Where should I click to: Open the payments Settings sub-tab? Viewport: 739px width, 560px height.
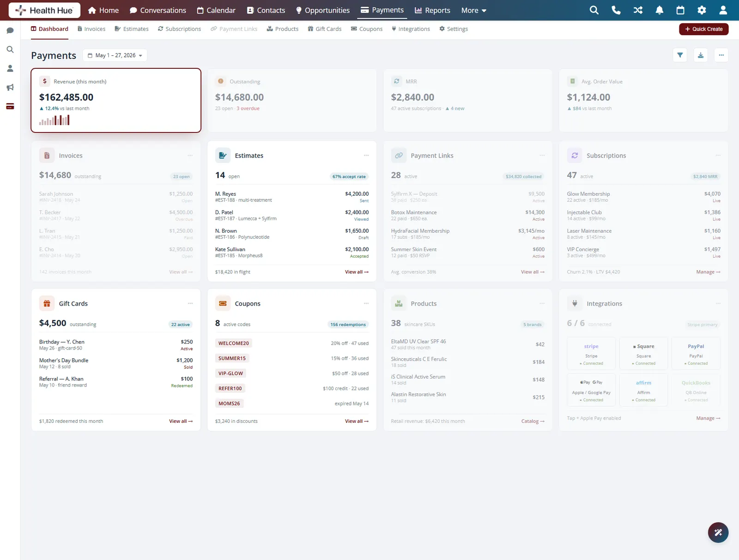pos(454,29)
